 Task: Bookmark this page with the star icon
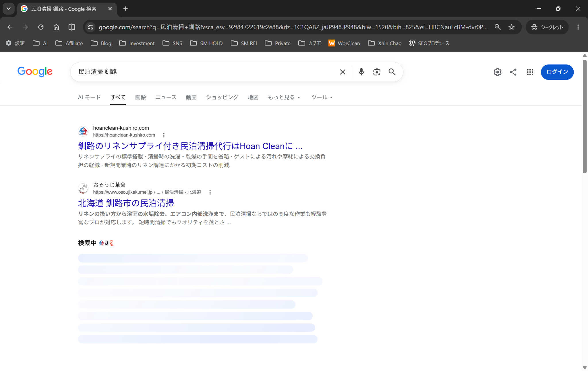[511, 27]
